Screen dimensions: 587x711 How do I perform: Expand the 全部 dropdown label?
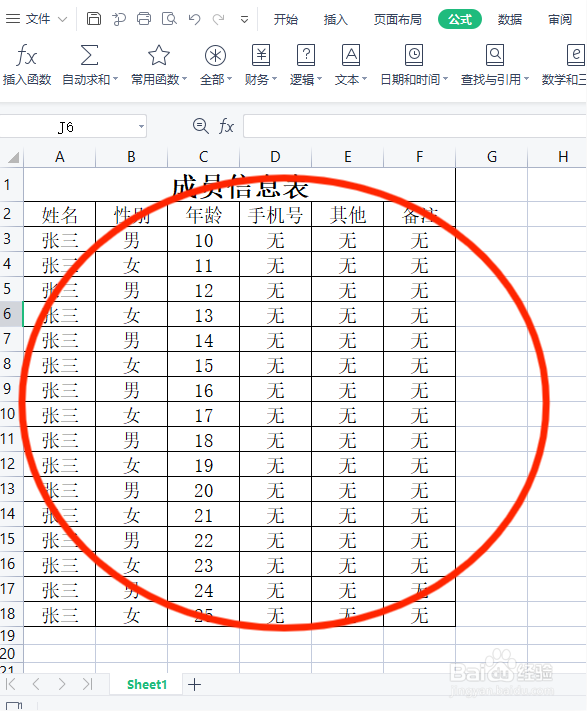216,80
